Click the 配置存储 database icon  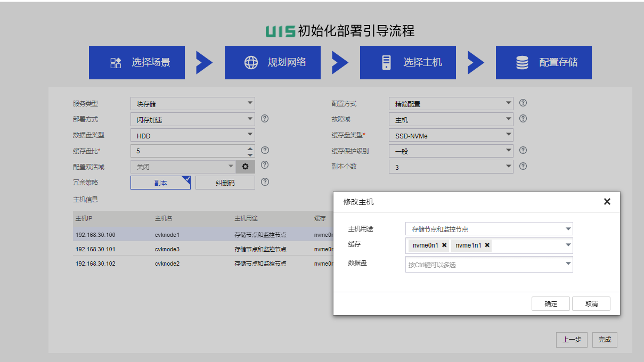click(522, 63)
